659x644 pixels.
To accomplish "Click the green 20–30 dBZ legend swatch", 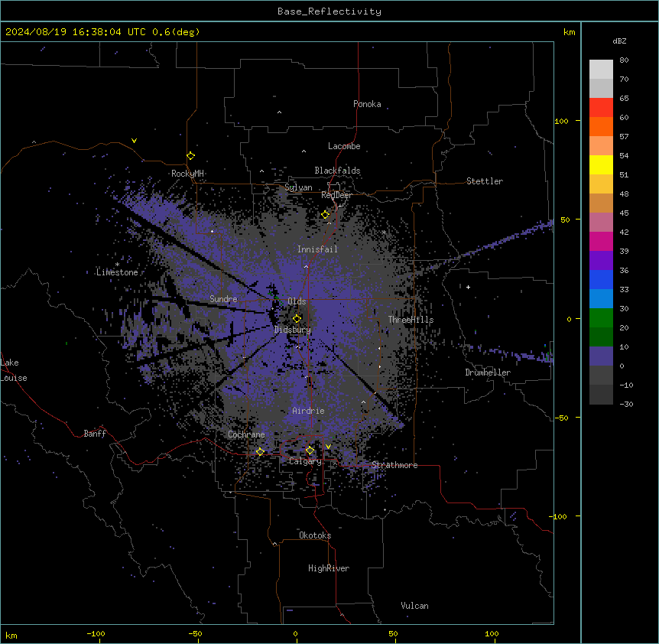I will point(601,318).
